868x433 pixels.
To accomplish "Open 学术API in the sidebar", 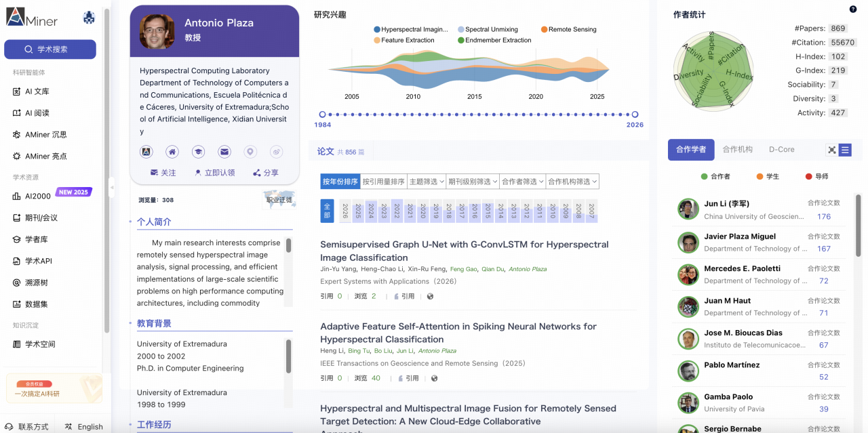I will click(x=33, y=261).
